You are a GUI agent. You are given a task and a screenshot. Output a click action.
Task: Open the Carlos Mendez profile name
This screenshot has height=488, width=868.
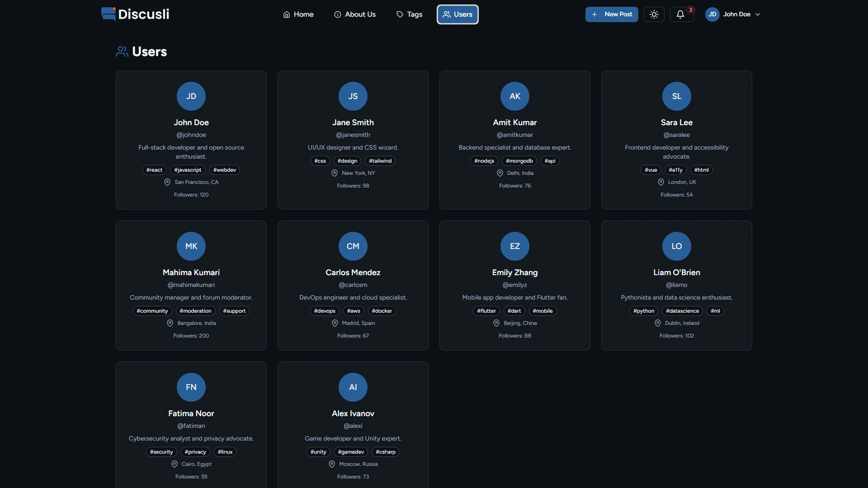pyautogui.click(x=353, y=272)
